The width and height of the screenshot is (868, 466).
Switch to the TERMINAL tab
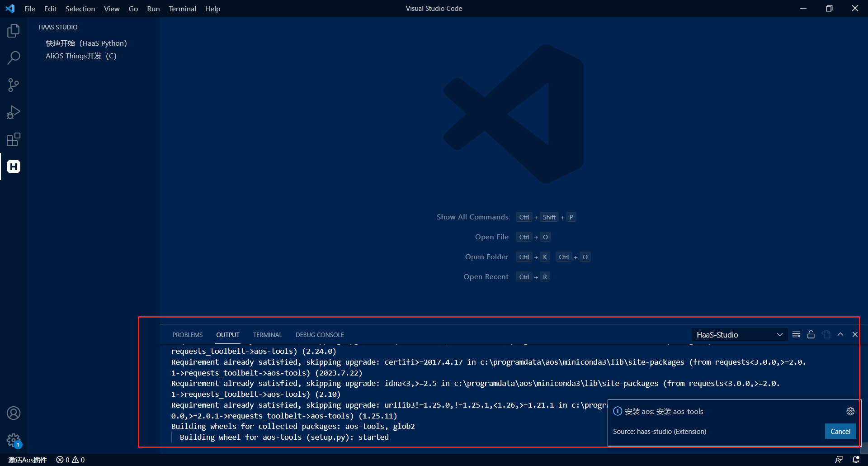point(268,335)
